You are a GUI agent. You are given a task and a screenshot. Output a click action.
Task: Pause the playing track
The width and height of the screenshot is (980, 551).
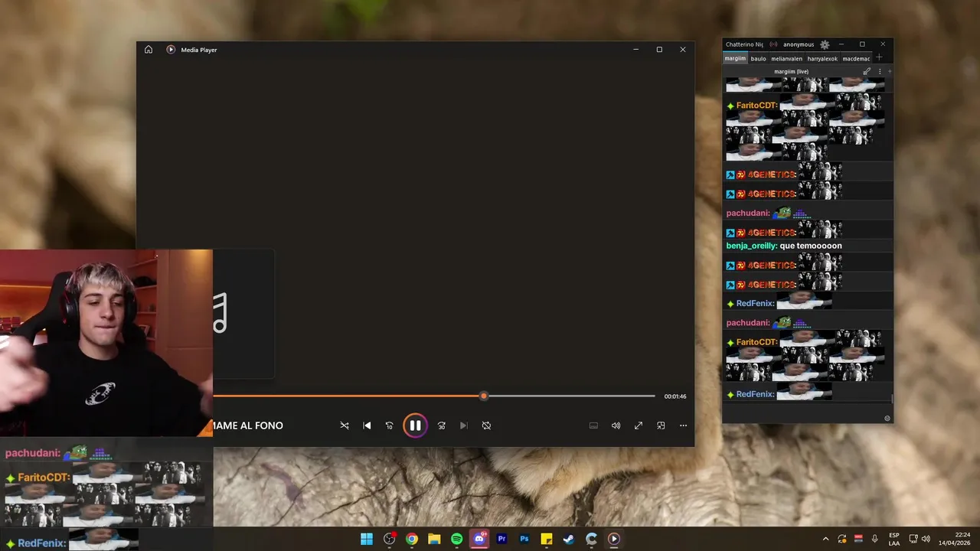pyautogui.click(x=415, y=425)
